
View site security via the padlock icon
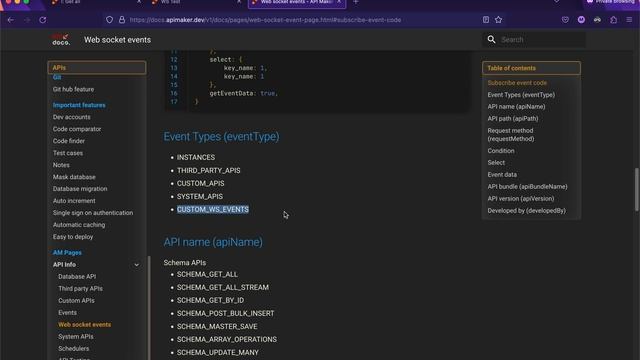pyautogui.click(x=122, y=20)
